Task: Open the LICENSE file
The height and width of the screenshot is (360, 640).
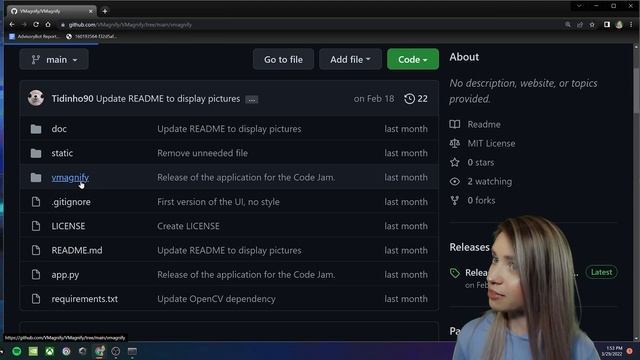Action: (x=68, y=226)
